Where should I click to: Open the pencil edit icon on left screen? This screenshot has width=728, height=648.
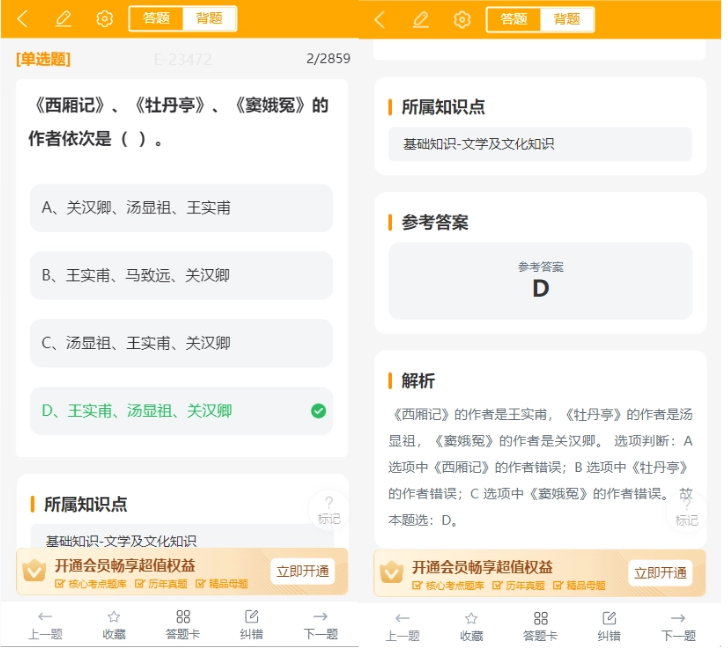click(63, 19)
